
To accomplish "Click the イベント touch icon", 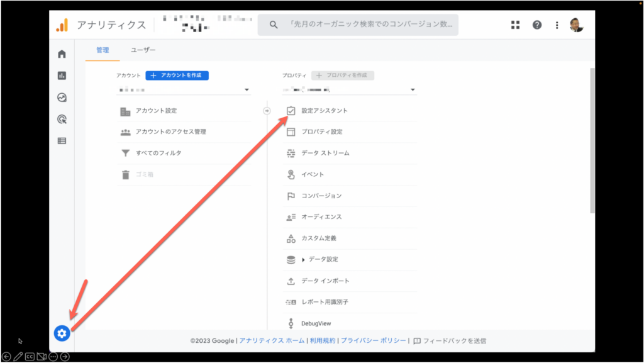I will (x=291, y=174).
